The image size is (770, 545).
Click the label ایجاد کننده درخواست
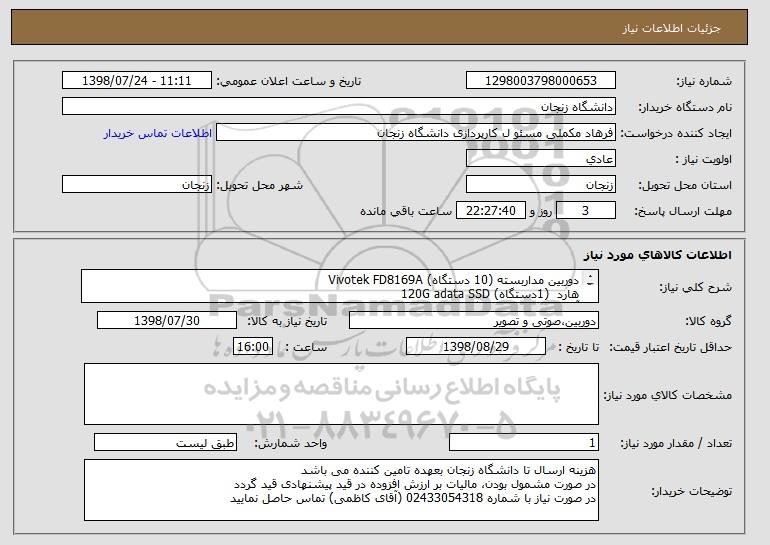coord(676,133)
